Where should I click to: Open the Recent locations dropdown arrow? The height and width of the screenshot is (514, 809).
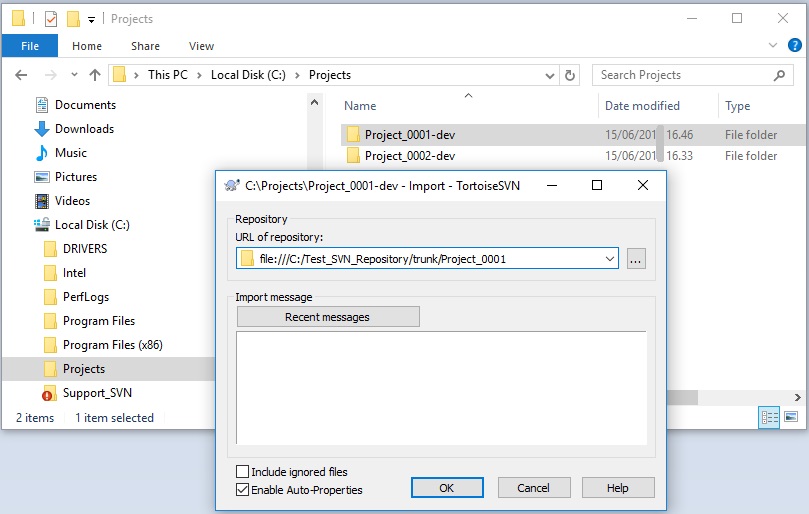pyautogui.click(x=74, y=75)
